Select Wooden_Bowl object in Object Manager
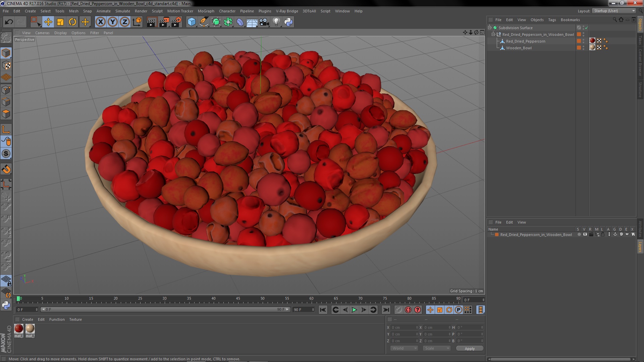644x362 pixels. pyautogui.click(x=519, y=48)
